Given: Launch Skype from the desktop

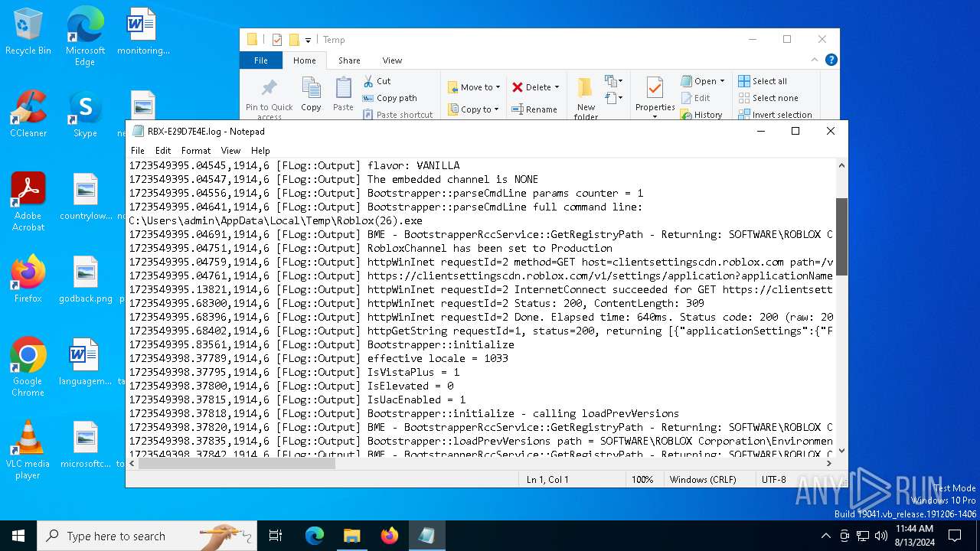Looking at the screenshot, I should tap(85, 114).
